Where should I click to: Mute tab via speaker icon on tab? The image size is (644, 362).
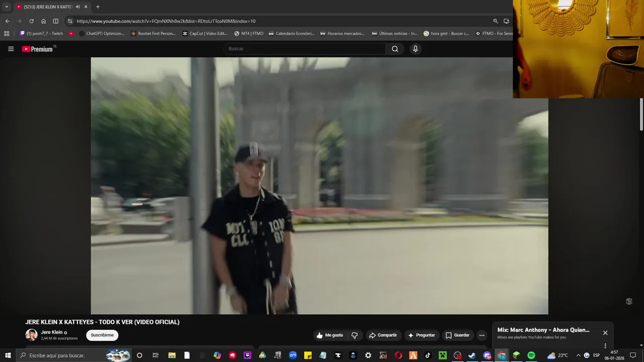(78, 7)
